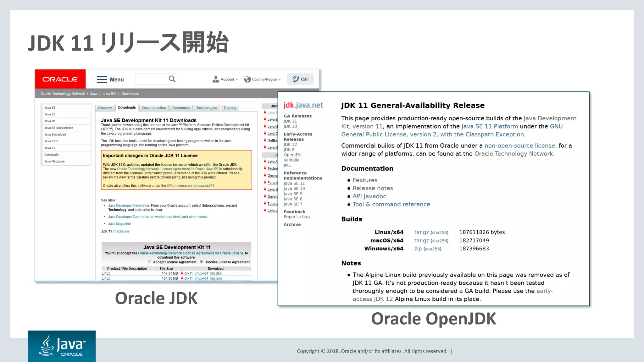Open the API Javadoc link

[x=369, y=196]
